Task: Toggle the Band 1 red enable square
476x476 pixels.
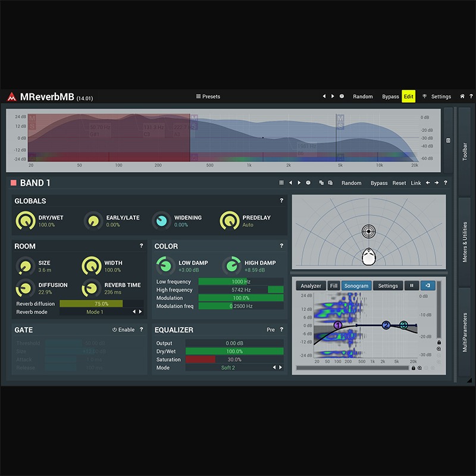Action: [13, 183]
